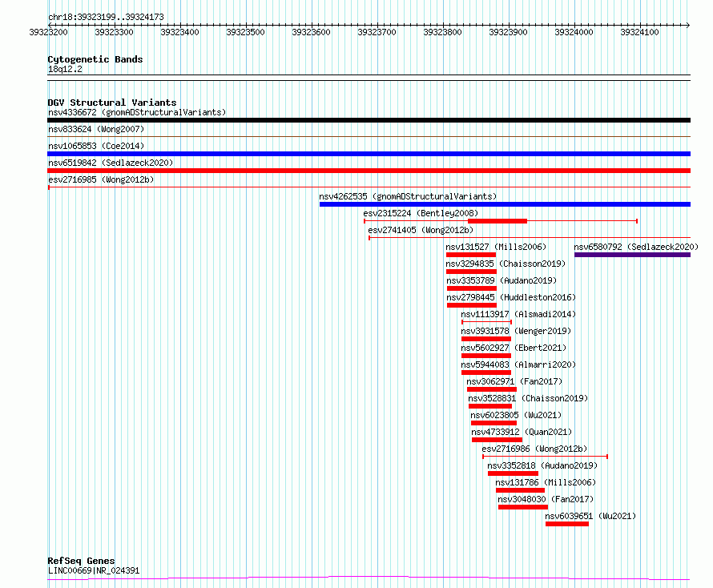Open nsv6039651 (Wu2021) label
The height and width of the screenshot is (588, 713).
click(590, 516)
